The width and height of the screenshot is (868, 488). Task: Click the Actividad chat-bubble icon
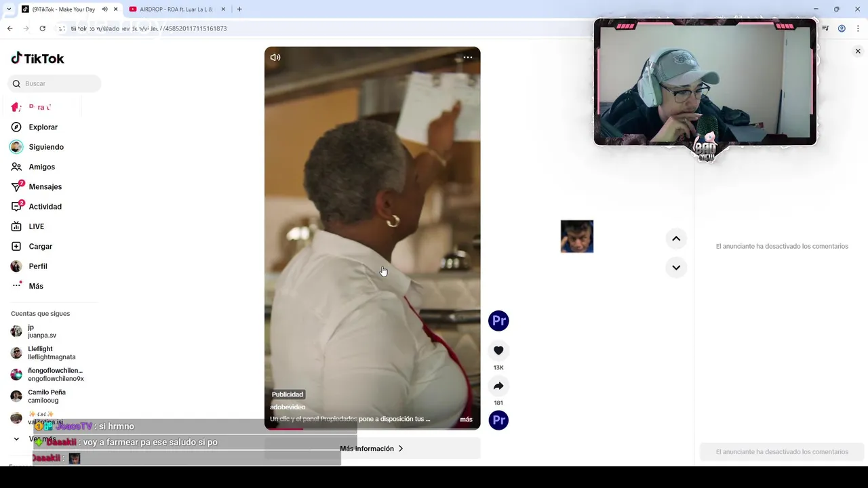(16, 207)
